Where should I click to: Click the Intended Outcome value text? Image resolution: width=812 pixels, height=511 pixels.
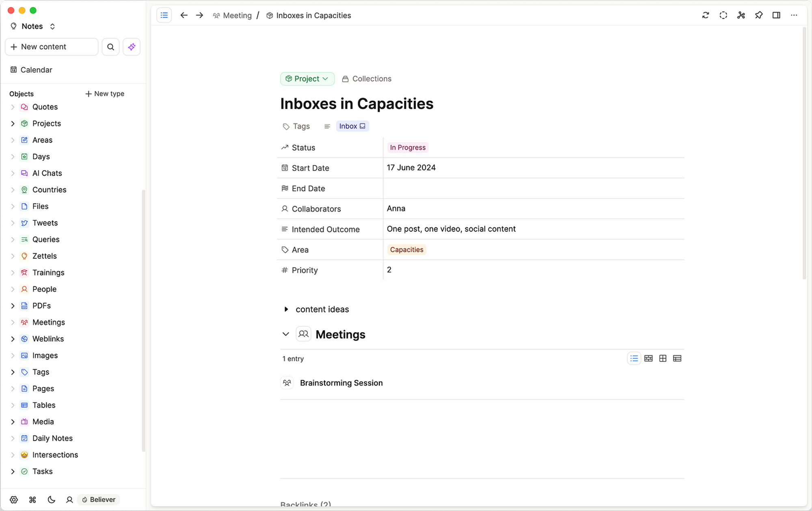(x=451, y=229)
